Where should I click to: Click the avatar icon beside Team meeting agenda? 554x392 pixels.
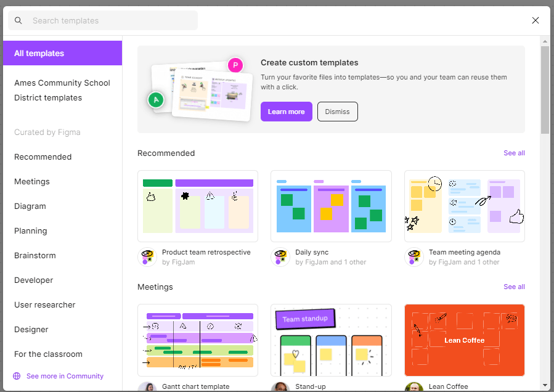(x=413, y=257)
